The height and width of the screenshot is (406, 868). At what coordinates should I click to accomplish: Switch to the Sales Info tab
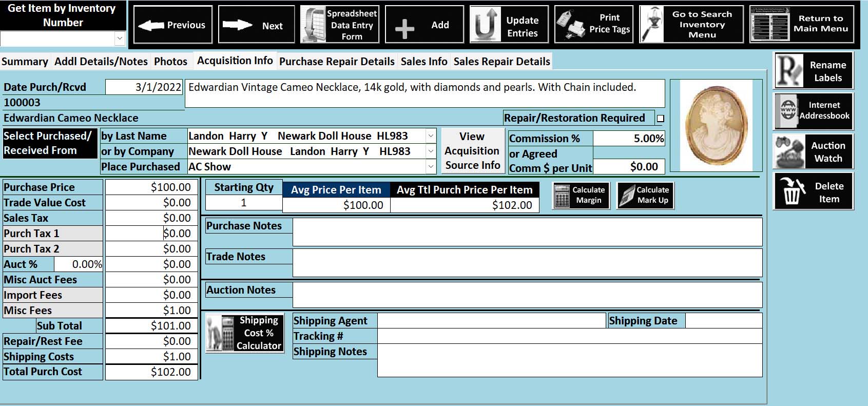tap(423, 62)
